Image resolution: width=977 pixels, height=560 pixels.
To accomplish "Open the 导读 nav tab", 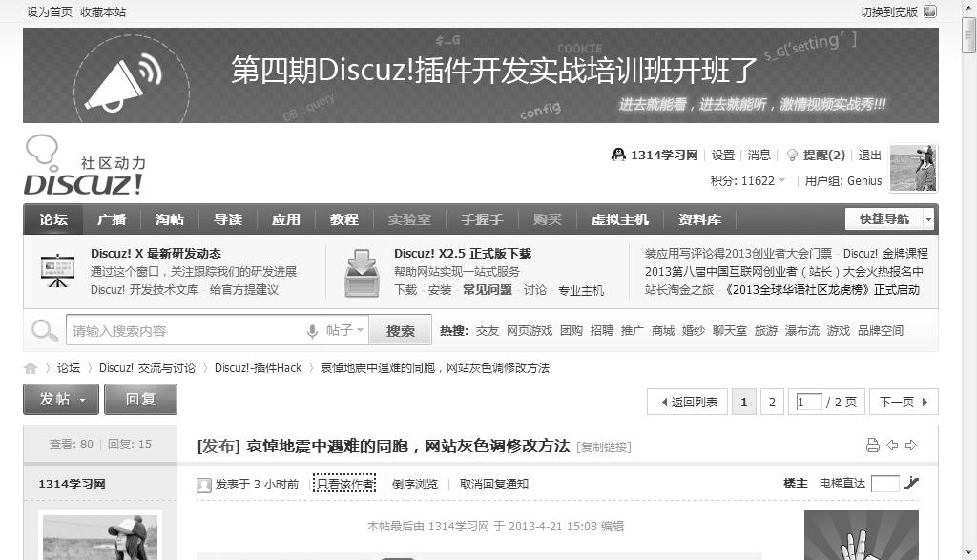I will (x=228, y=219).
